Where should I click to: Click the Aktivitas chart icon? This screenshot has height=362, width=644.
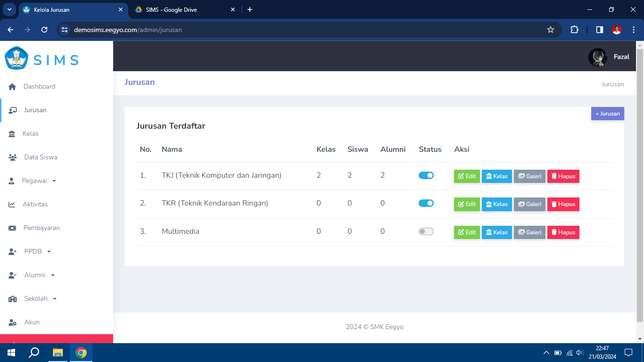[x=12, y=205]
